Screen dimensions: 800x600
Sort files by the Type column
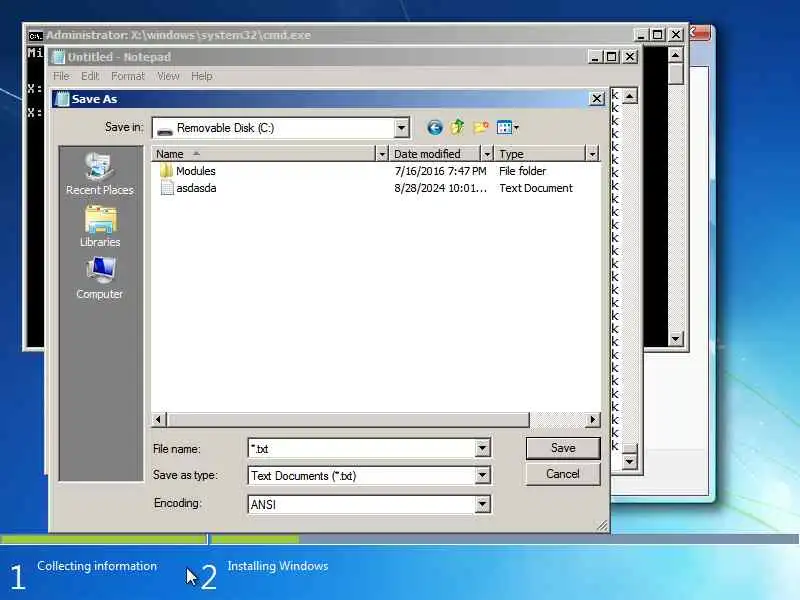[x=540, y=154]
